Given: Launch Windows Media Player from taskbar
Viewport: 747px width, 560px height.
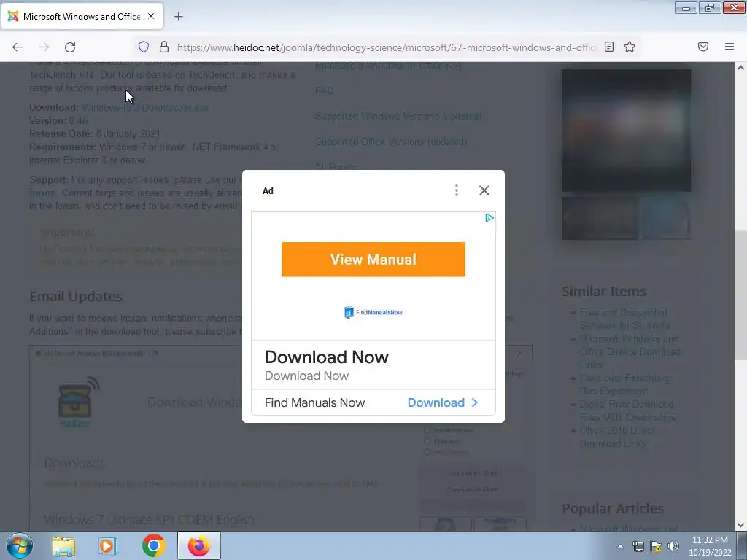Looking at the screenshot, I should point(108,546).
